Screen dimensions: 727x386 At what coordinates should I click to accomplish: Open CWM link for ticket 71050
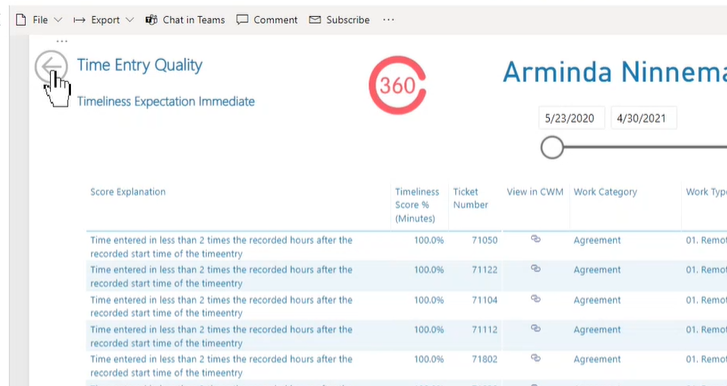click(x=536, y=239)
